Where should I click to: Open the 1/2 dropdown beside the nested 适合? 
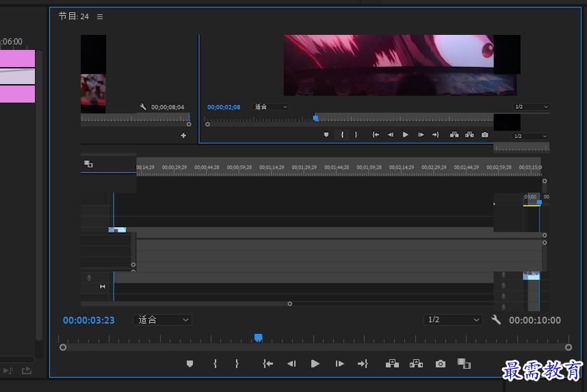pos(531,107)
